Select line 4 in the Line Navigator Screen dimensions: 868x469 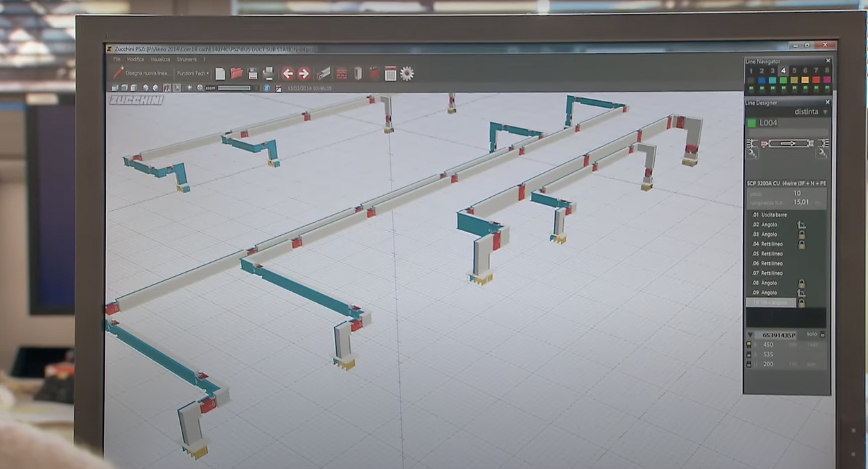click(x=783, y=70)
